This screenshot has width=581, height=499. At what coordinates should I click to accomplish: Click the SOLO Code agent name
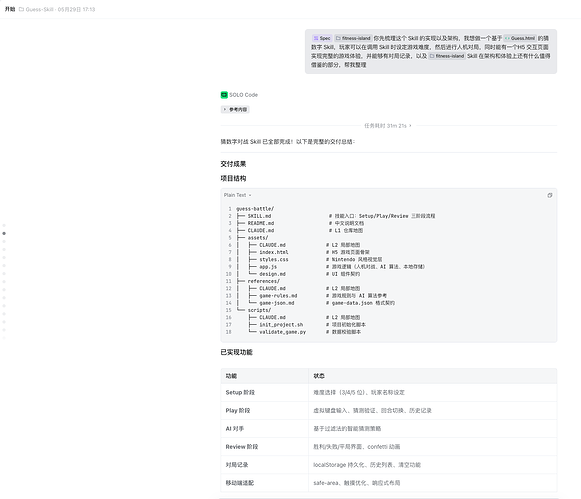click(x=243, y=95)
